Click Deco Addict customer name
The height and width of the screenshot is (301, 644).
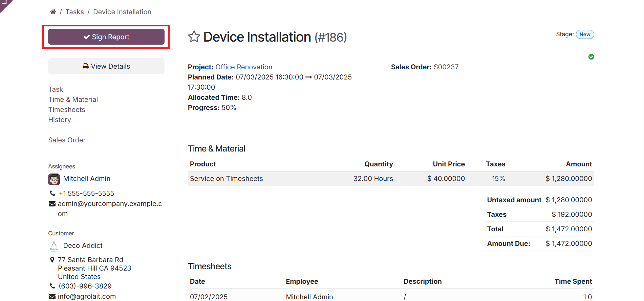(83, 246)
